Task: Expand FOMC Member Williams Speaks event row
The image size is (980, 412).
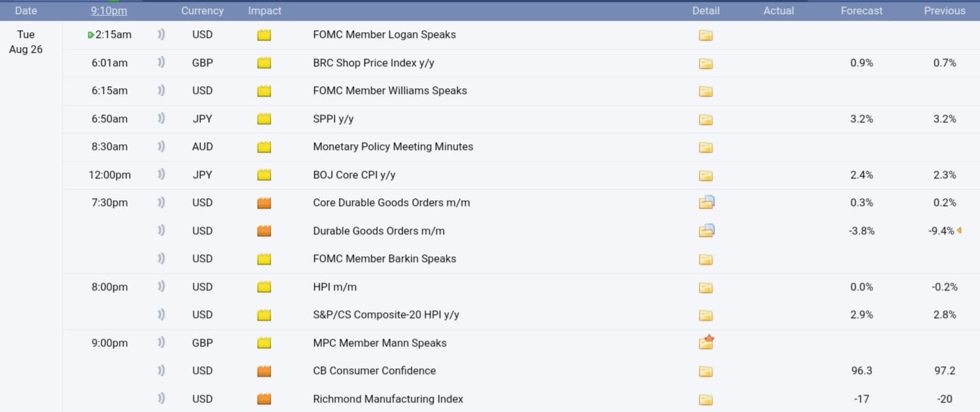Action: click(521, 91)
